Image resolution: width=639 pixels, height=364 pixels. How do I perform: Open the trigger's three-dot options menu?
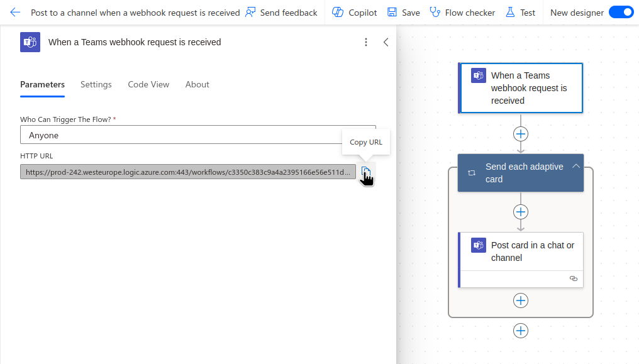pos(366,42)
